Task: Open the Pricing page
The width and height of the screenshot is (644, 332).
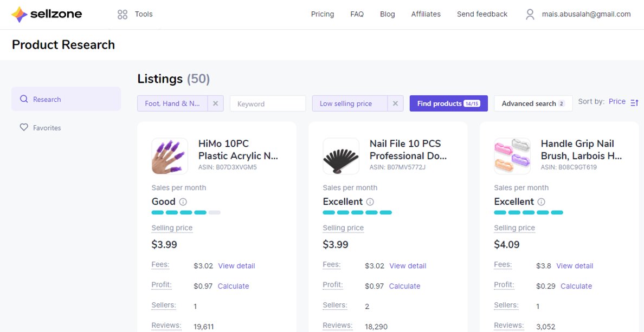Action: (x=323, y=15)
